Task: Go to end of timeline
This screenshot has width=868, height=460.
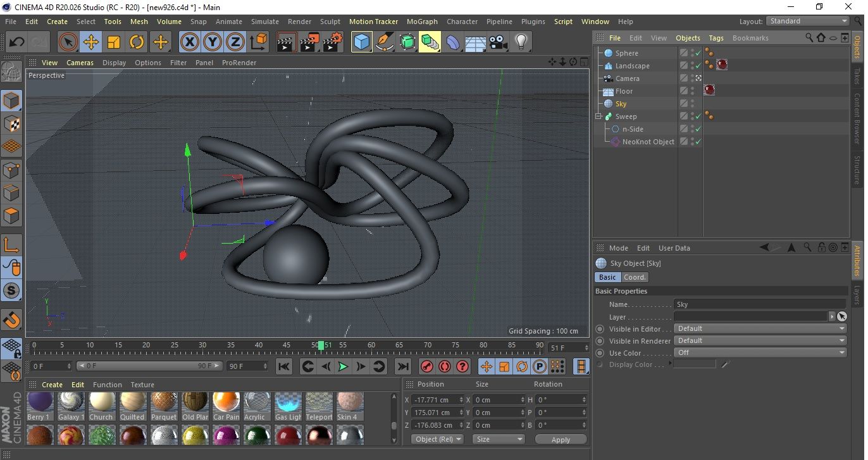Action: (x=402, y=366)
